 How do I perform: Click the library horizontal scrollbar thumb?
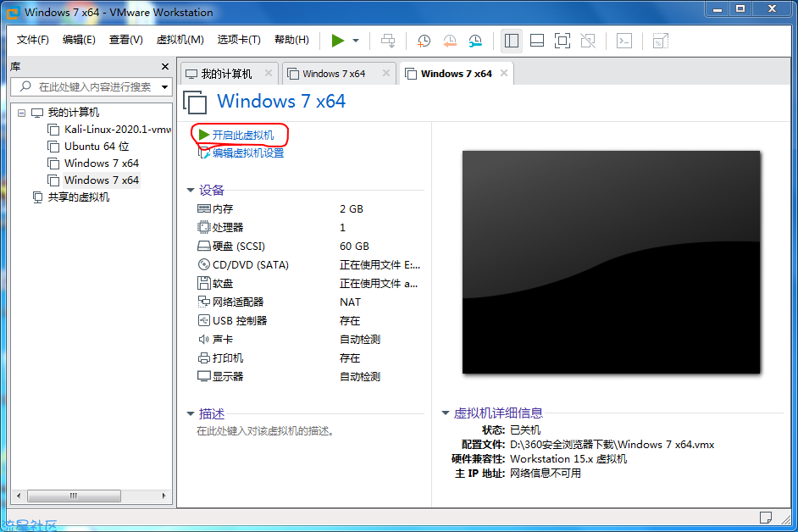point(74,496)
